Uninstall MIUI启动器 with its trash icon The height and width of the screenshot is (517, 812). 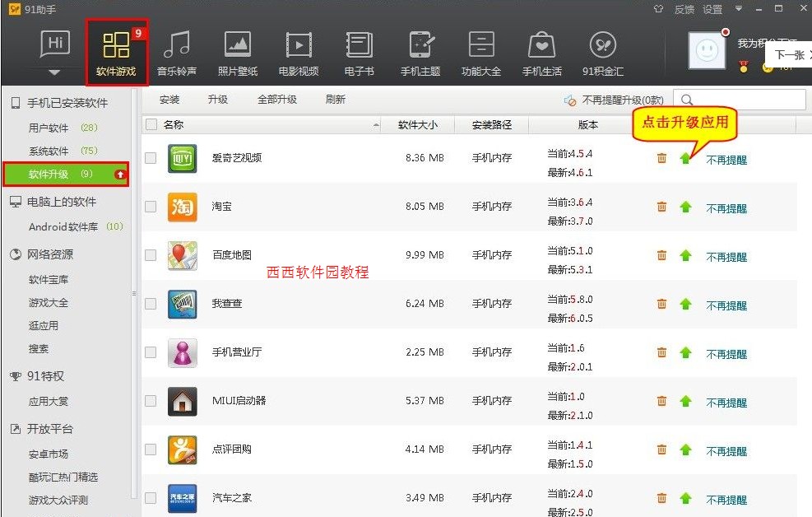tap(661, 401)
